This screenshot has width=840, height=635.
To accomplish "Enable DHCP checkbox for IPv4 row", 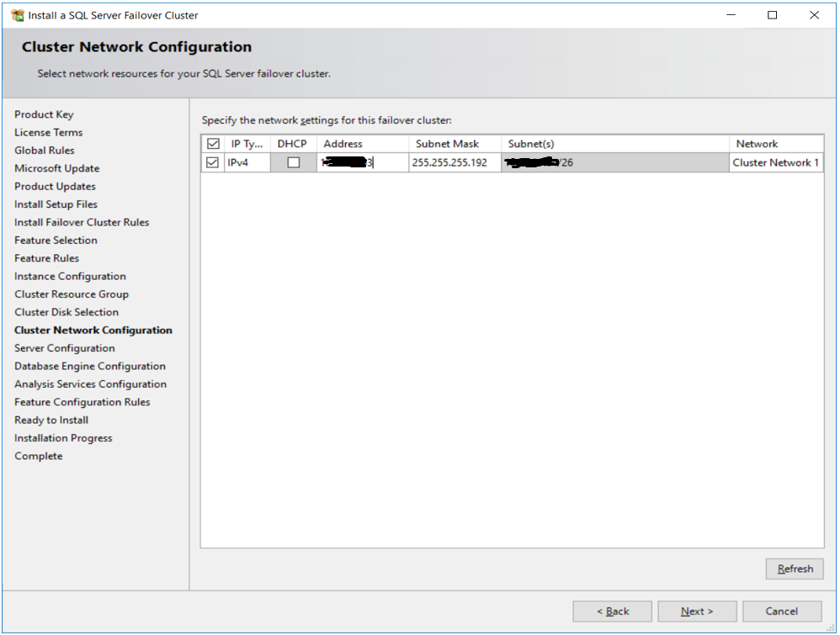I will tap(294, 162).
